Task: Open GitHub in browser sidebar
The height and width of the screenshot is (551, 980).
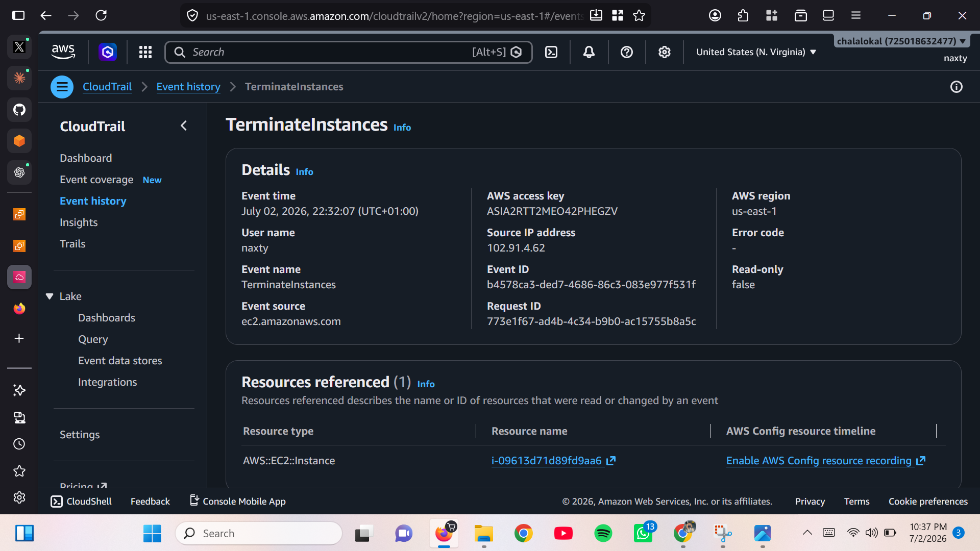Action: coord(19,110)
